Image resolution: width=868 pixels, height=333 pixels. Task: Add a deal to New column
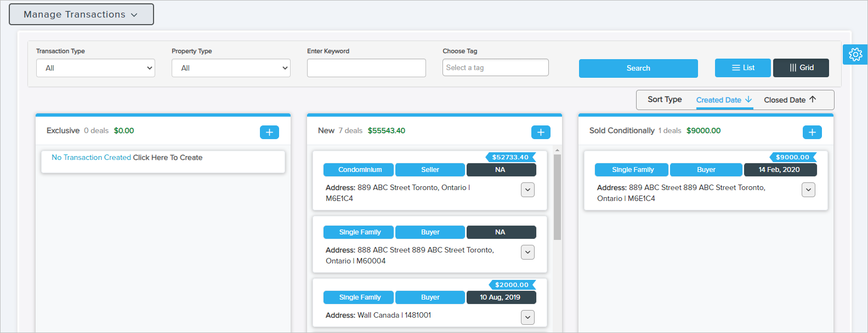pyautogui.click(x=541, y=132)
